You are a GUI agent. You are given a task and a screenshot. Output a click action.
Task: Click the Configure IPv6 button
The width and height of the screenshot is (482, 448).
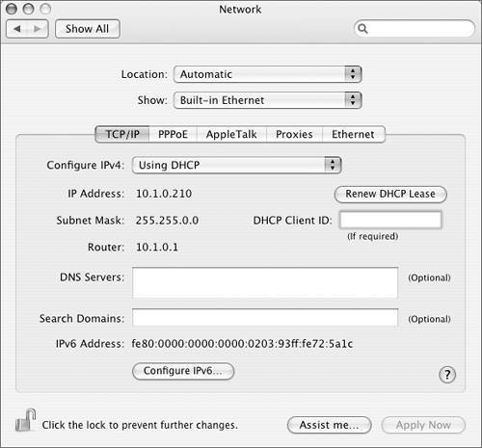click(x=183, y=371)
